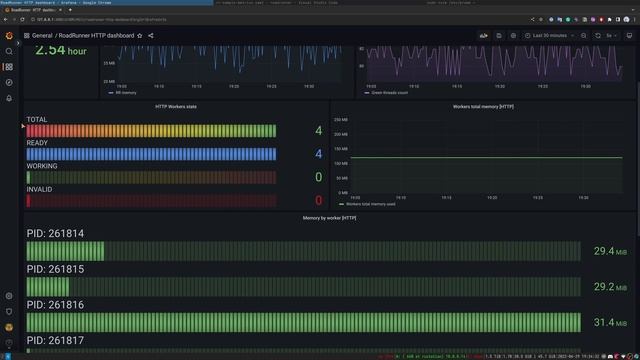640x360 pixels.
Task: Close the RoadRunner HTTP dashboard tab
Action: coord(60,10)
